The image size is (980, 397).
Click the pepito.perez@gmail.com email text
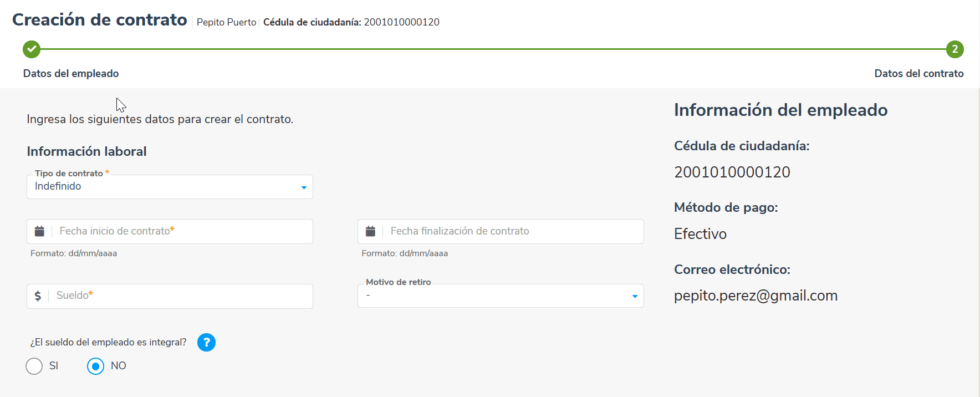click(x=756, y=296)
